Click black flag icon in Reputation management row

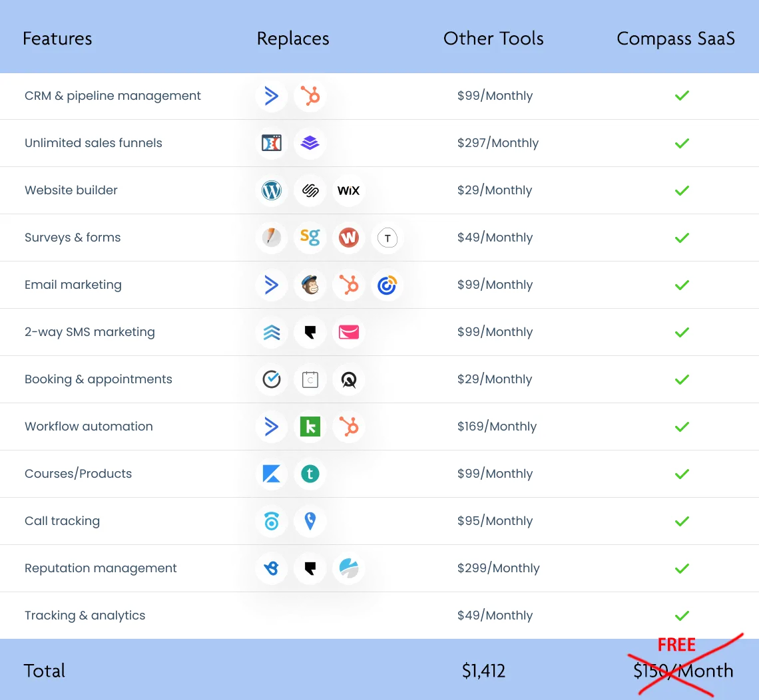click(310, 568)
